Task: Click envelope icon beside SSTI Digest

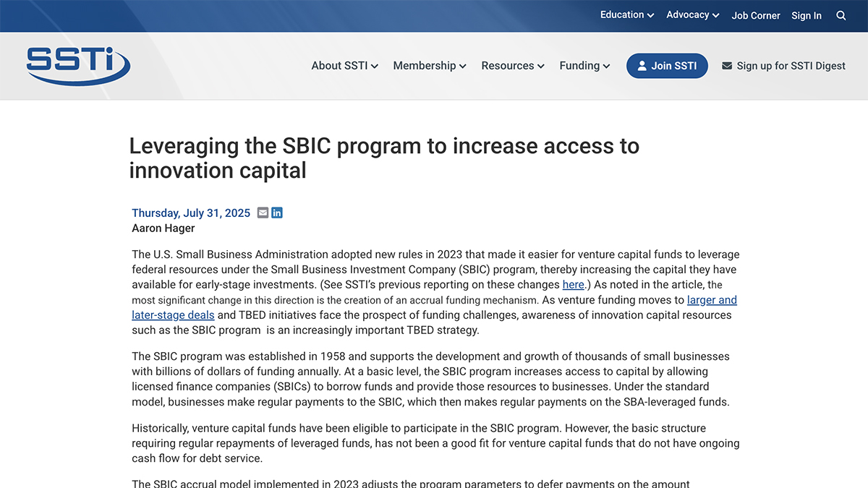Action: pyautogui.click(x=727, y=66)
